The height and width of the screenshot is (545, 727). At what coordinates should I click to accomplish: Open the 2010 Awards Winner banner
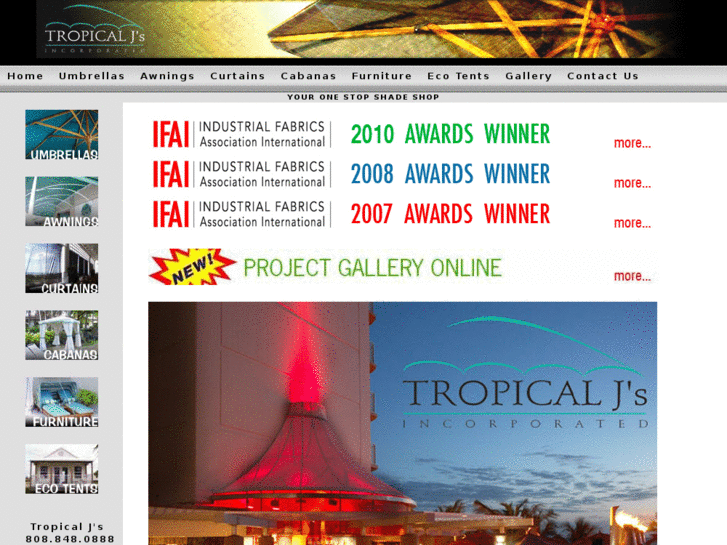[450, 134]
